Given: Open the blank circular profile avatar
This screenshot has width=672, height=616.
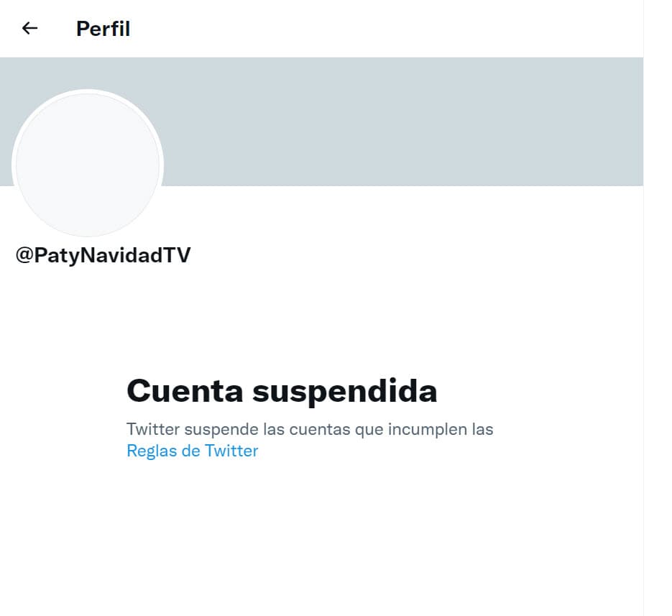Looking at the screenshot, I should coord(88,165).
